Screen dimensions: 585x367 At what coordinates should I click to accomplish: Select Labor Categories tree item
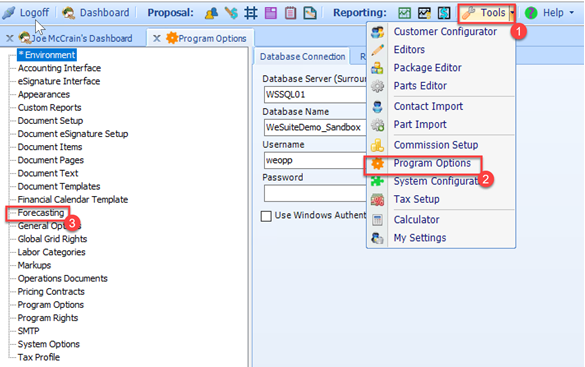coord(51,252)
